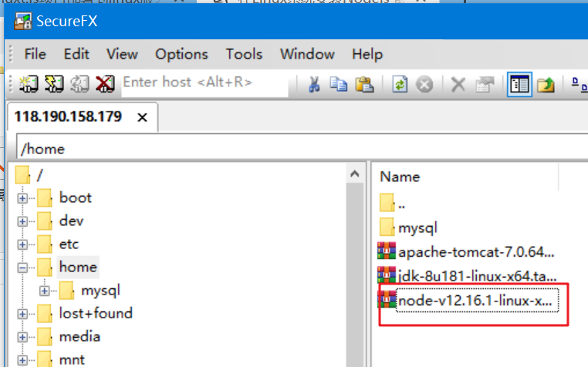Open the Help menu
The width and height of the screenshot is (588, 367).
(367, 55)
